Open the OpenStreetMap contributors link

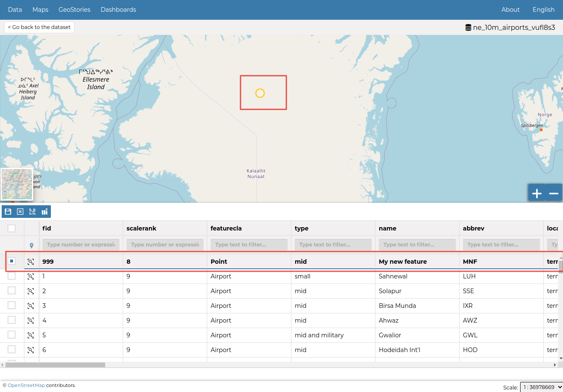click(x=26, y=385)
